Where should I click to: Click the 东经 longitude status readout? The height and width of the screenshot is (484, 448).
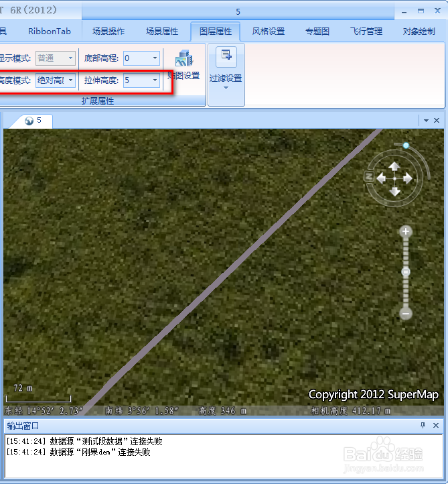point(44,411)
